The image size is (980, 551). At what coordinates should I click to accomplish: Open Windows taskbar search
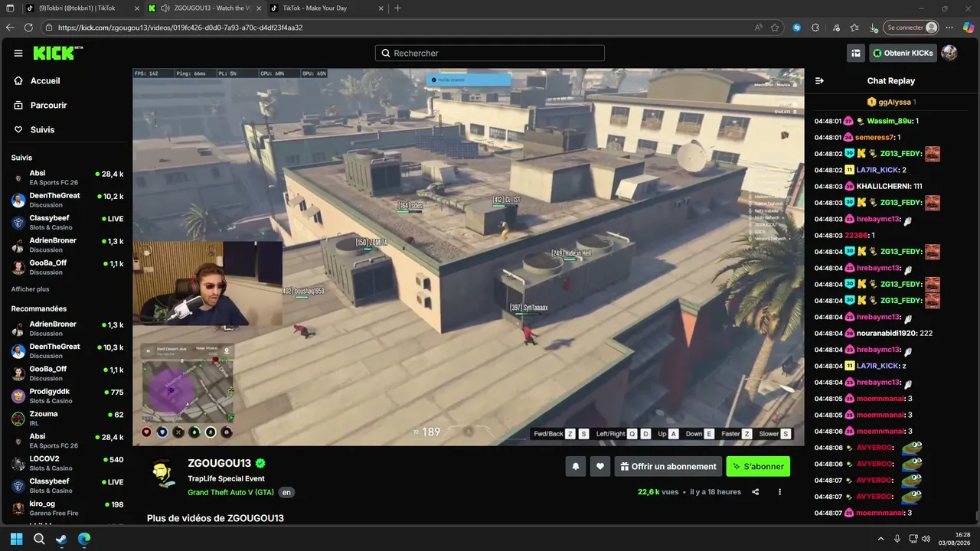click(39, 539)
